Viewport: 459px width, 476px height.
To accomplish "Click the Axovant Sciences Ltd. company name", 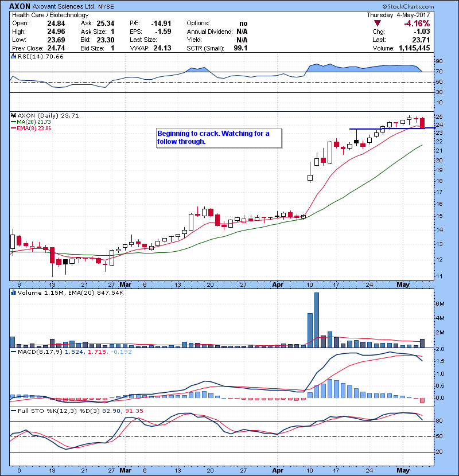I will (x=64, y=6).
